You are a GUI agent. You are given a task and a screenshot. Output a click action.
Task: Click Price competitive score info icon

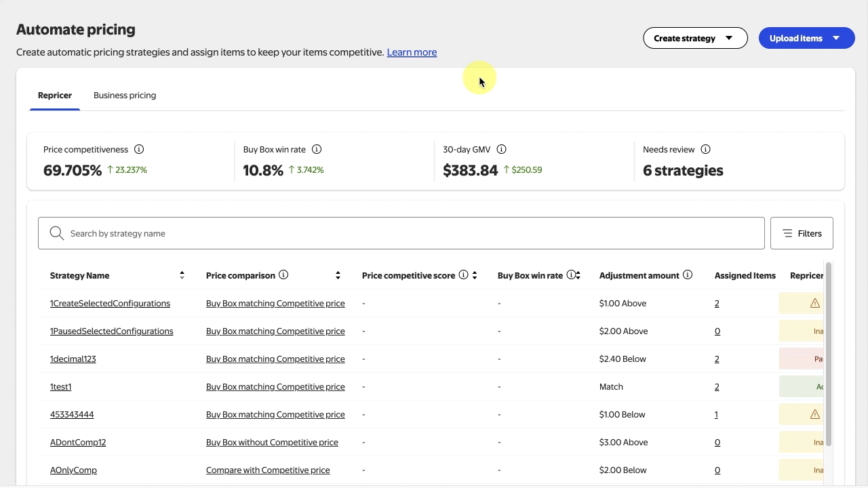(463, 274)
